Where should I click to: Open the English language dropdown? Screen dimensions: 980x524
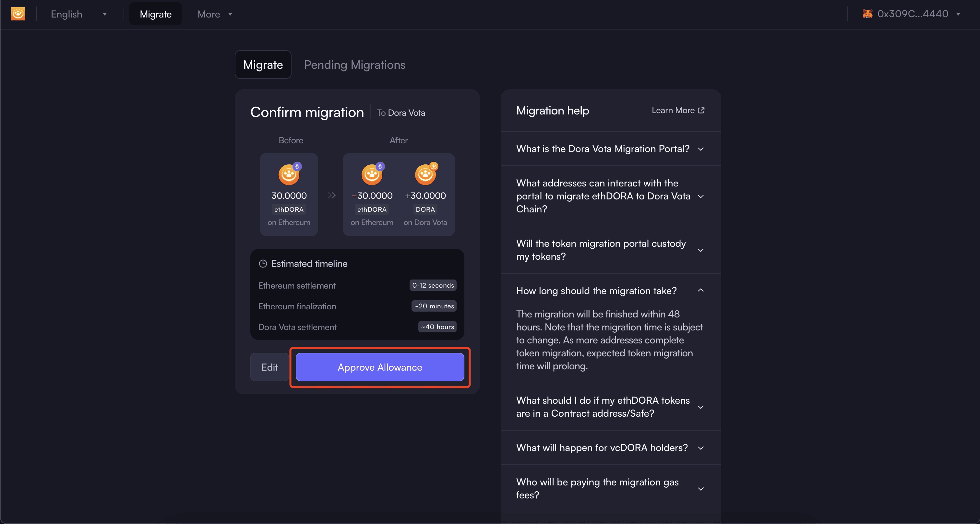[79, 14]
